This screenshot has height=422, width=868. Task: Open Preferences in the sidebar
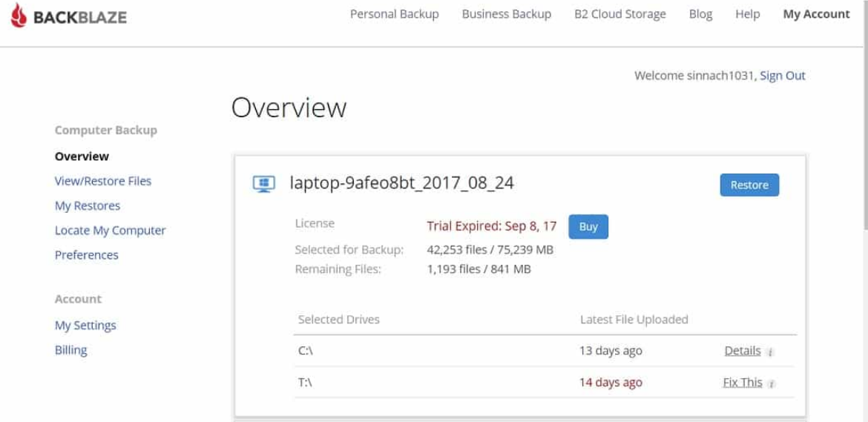click(87, 255)
